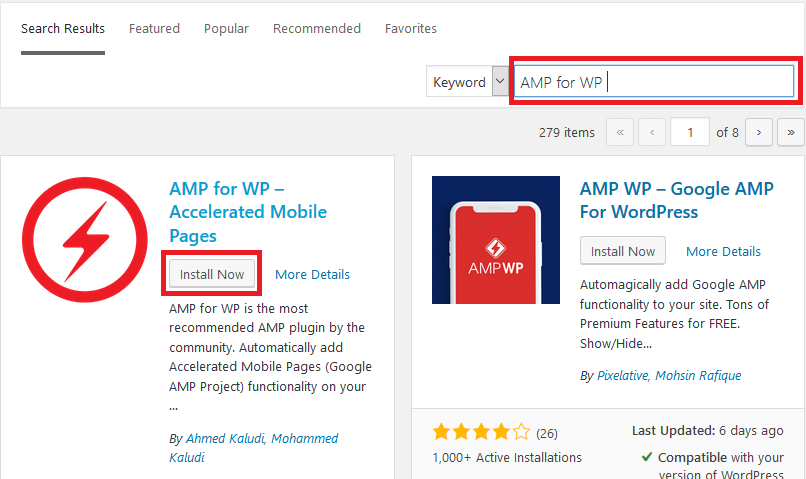Open More Details for AMP WP Google AMP
The image size is (806, 479).
pos(723,251)
